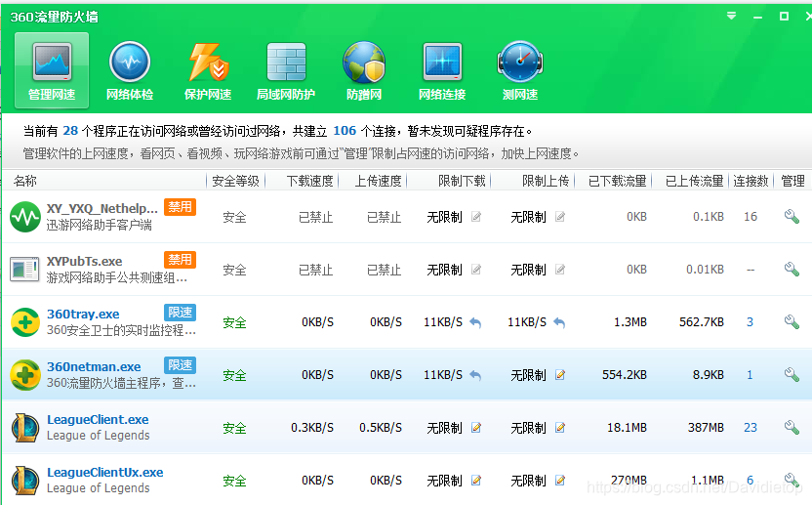Click 11KB/S download limit of 360tray.exe

(x=443, y=322)
